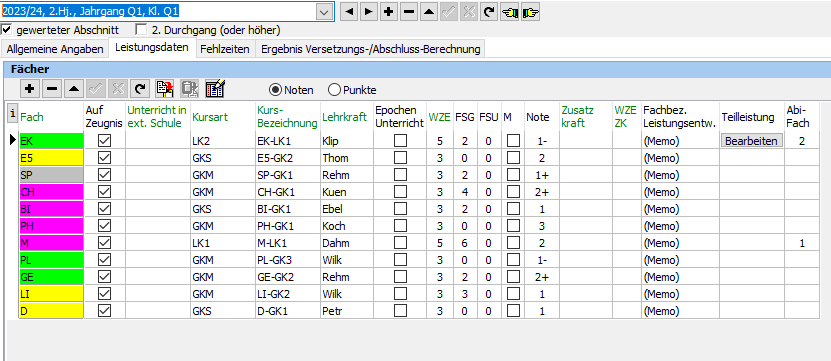This screenshot has height=361, width=831.
Task: Click the document copy icon with red arrow
Action: (x=164, y=89)
